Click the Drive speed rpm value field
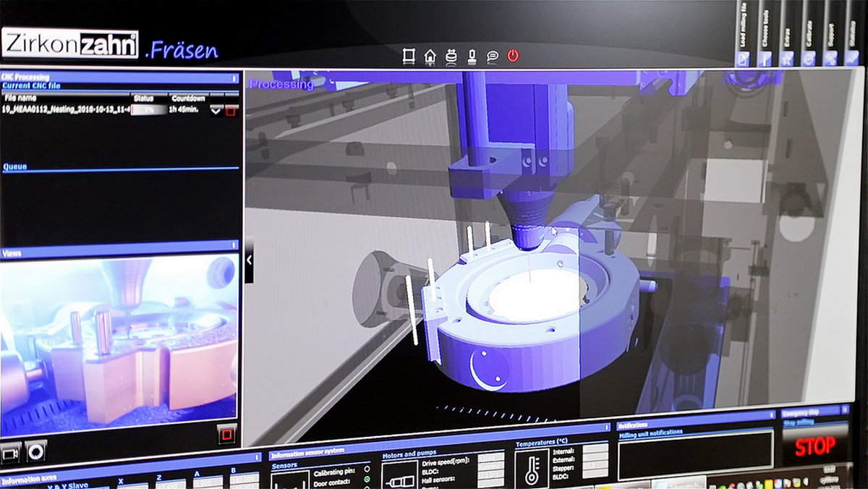This screenshot has height=489, width=868. (x=491, y=457)
